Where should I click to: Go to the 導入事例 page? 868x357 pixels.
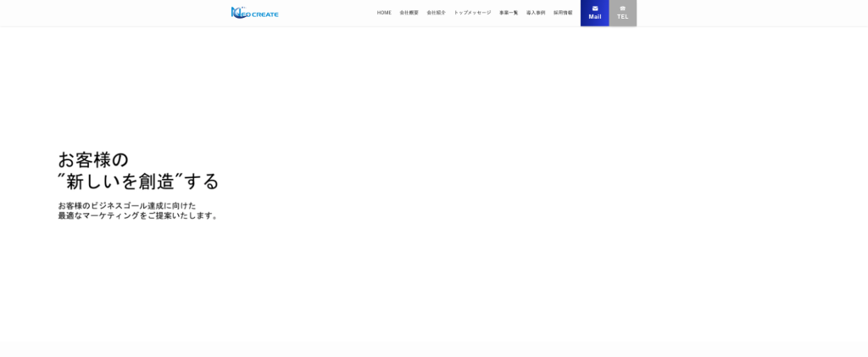pyautogui.click(x=536, y=13)
